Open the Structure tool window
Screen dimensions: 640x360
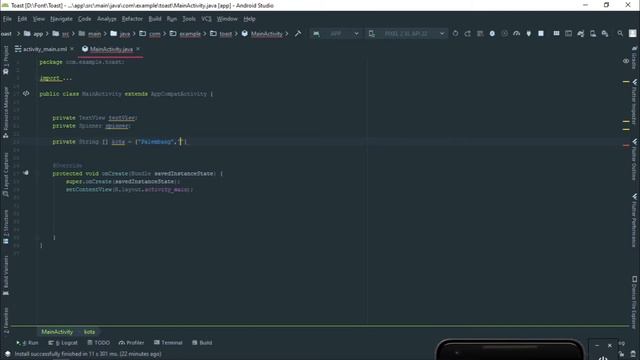(6, 227)
